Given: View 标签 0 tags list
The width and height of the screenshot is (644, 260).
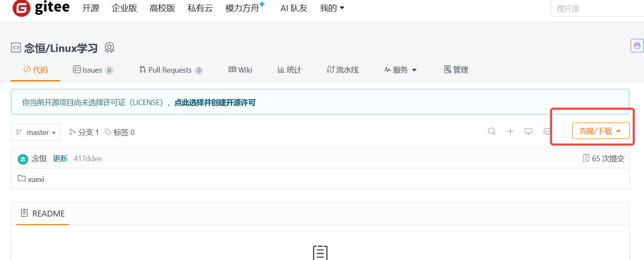Looking at the screenshot, I should point(120,133).
